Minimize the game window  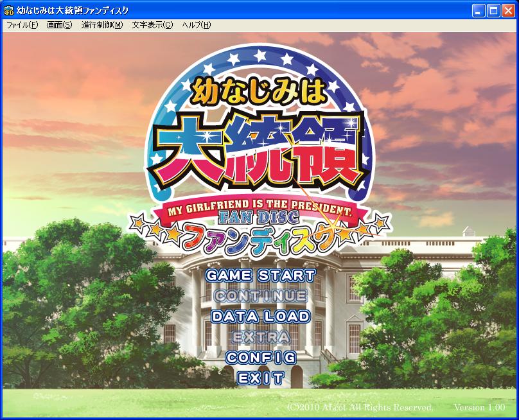[x=478, y=11]
